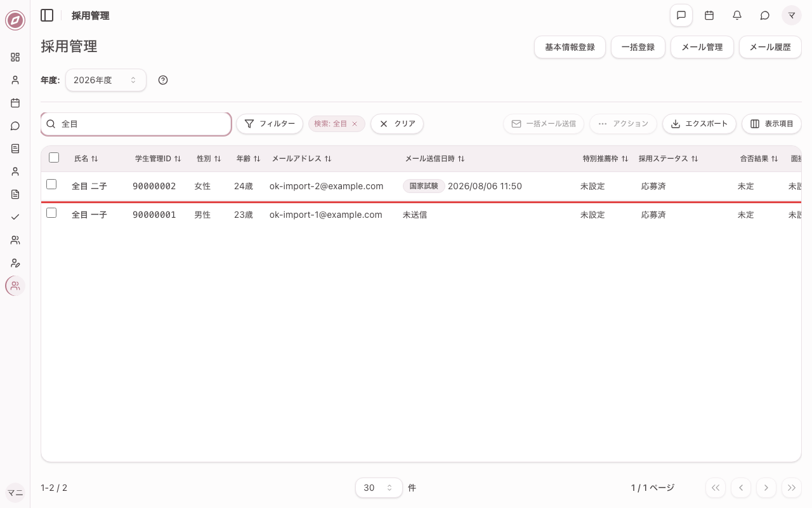Click the エクスポート button

tap(699, 124)
